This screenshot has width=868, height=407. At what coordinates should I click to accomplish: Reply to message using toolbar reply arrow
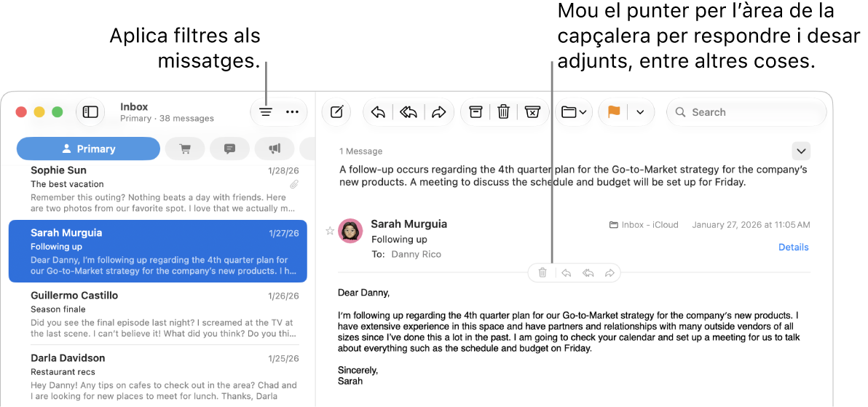(378, 112)
